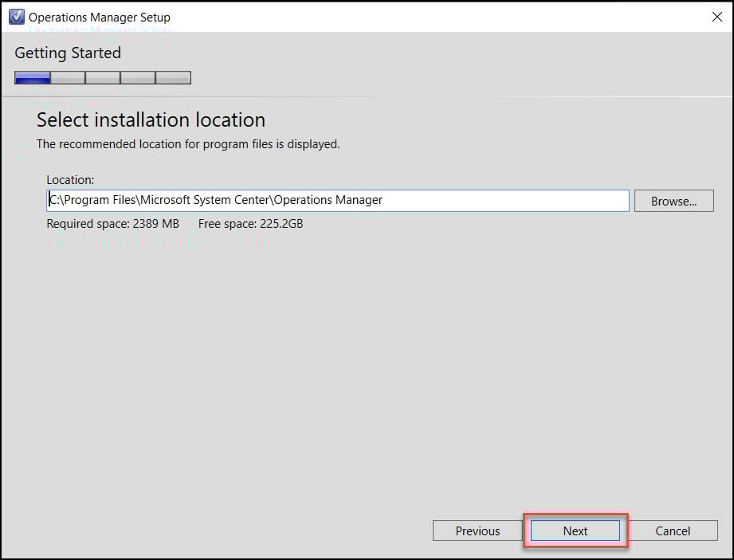Click inside the Location path field
Screen dimensions: 734x560
pos(337,200)
